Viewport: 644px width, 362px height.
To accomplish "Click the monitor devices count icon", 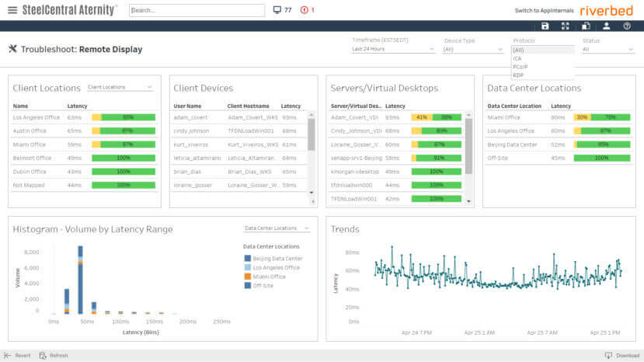I will click(x=277, y=10).
